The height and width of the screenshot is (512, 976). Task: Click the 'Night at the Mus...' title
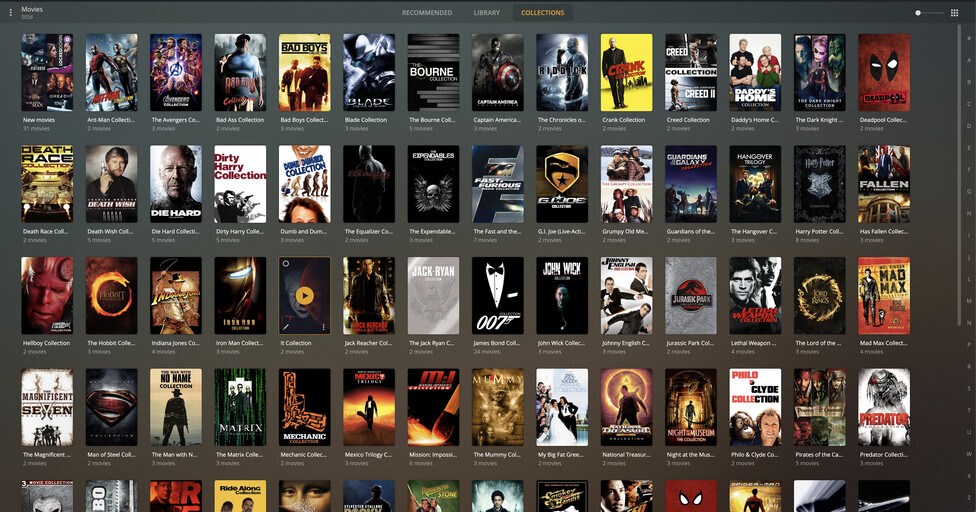(x=690, y=455)
